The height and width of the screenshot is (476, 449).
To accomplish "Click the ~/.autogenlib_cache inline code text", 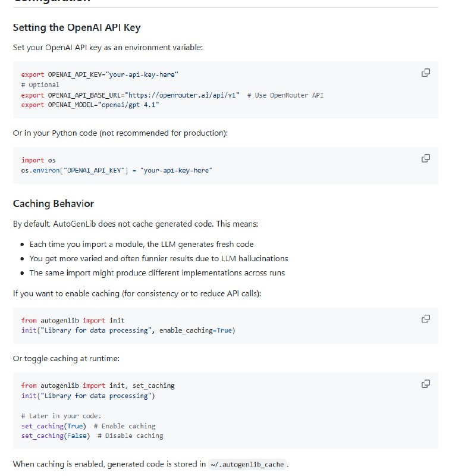I will [247, 464].
